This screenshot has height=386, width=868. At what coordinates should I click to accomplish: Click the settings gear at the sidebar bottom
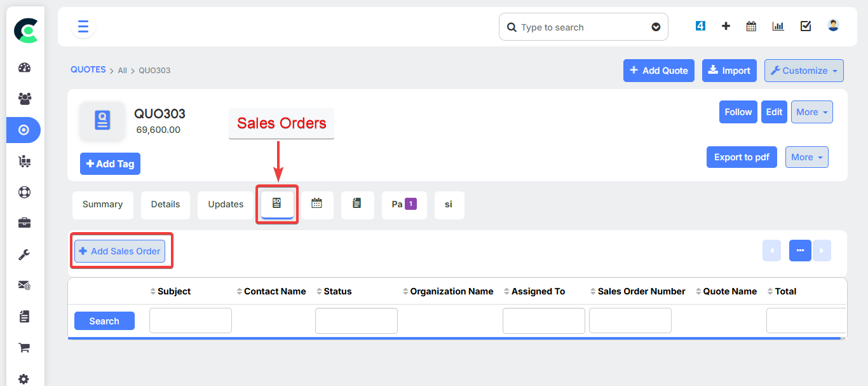coord(24,379)
